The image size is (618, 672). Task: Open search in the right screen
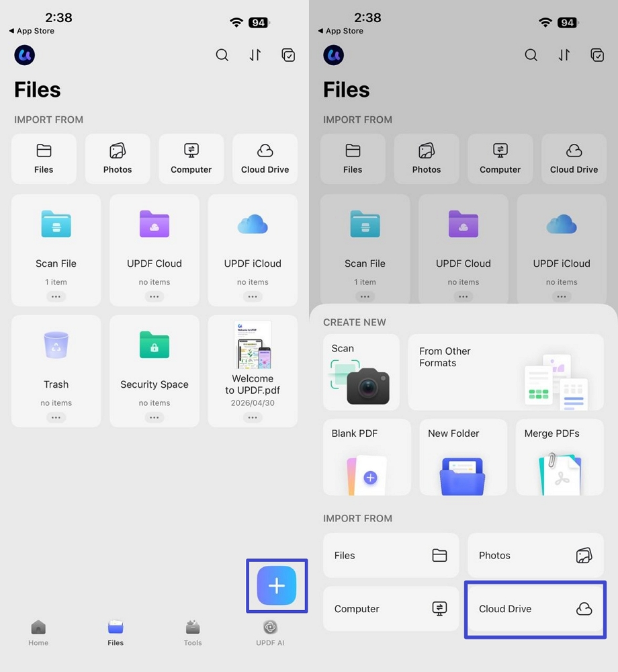point(531,55)
